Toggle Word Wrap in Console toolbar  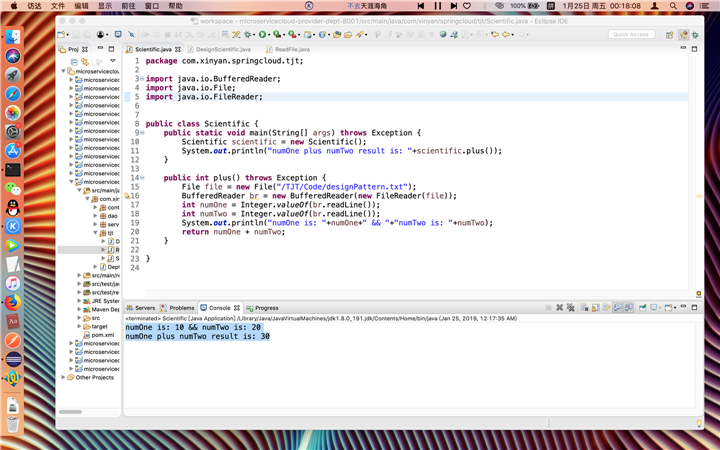(607, 308)
